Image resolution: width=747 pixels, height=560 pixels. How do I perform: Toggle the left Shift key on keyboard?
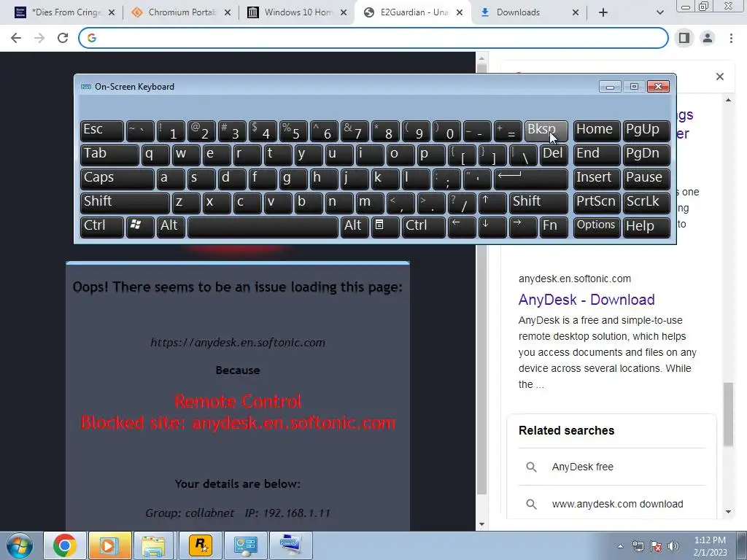(125, 203)
